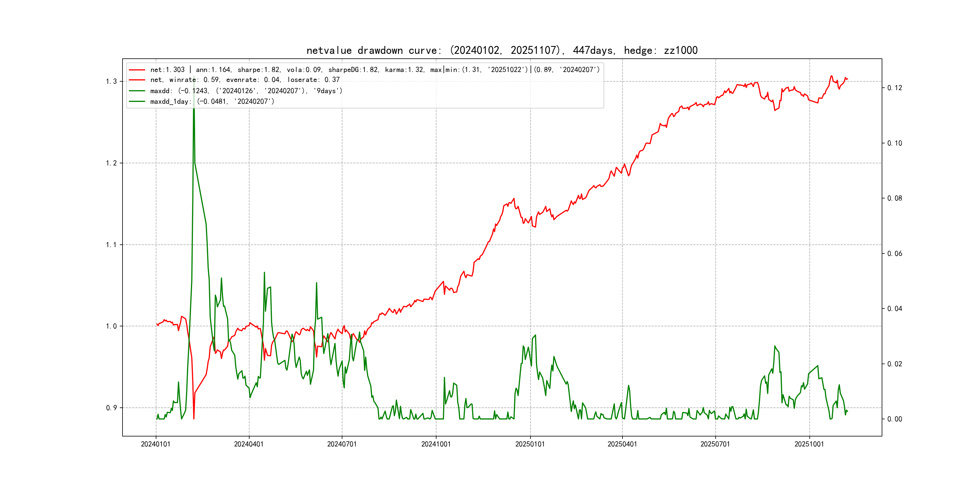Click the chart title mentioning hedge zz1000
The width and height of the screenshot is (980, 490).
tap(502, 50)
